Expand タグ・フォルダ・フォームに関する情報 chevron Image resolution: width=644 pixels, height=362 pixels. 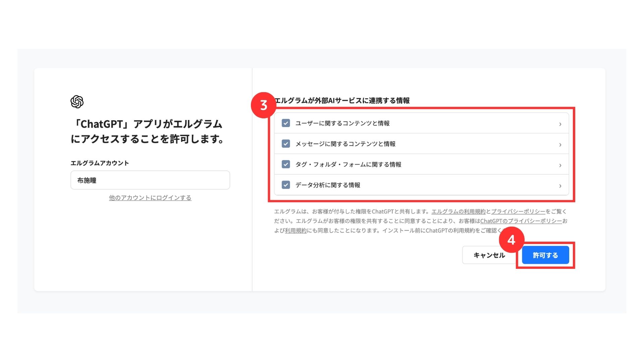pyautogui.click(x=560, y=165)
